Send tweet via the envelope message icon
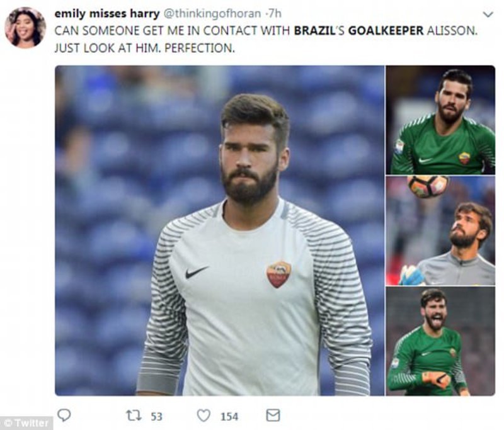 pyautogui.click(x=273, y=416)
